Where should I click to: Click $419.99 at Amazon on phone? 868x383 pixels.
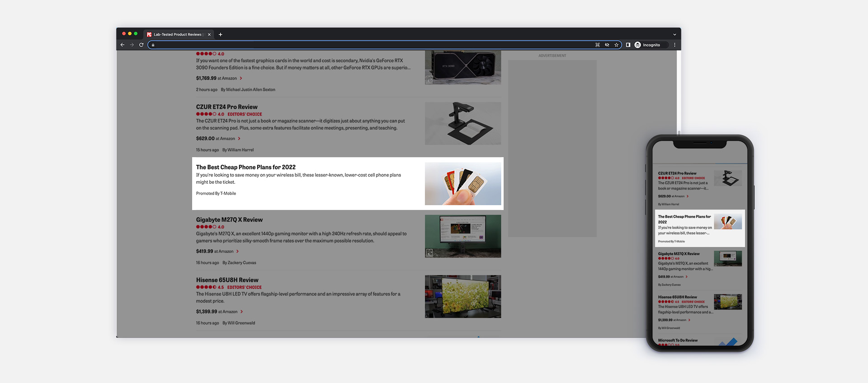click(671, 277)
